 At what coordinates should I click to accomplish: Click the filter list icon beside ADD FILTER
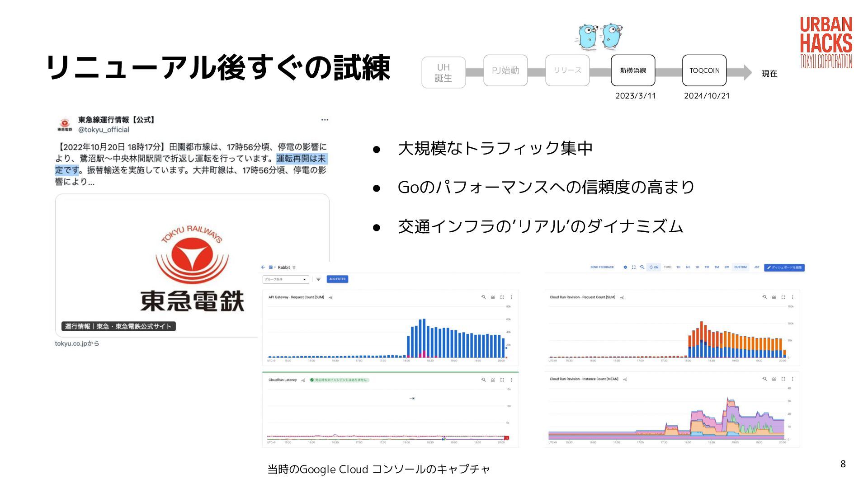[x=318, y=279]
